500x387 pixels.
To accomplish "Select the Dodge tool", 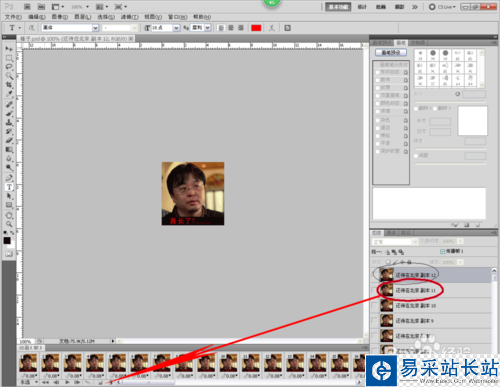I will click(x=9, y=167).
